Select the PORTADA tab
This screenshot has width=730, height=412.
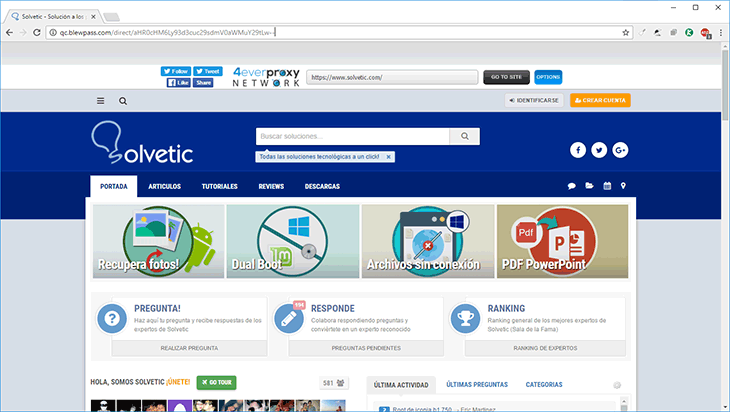click(114, 186)
